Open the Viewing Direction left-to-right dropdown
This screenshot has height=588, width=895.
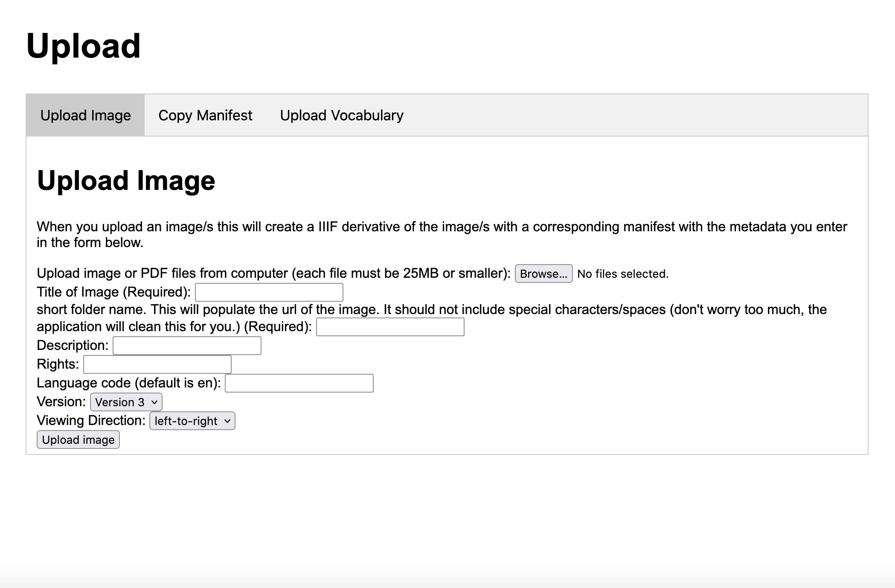point(192,421)
